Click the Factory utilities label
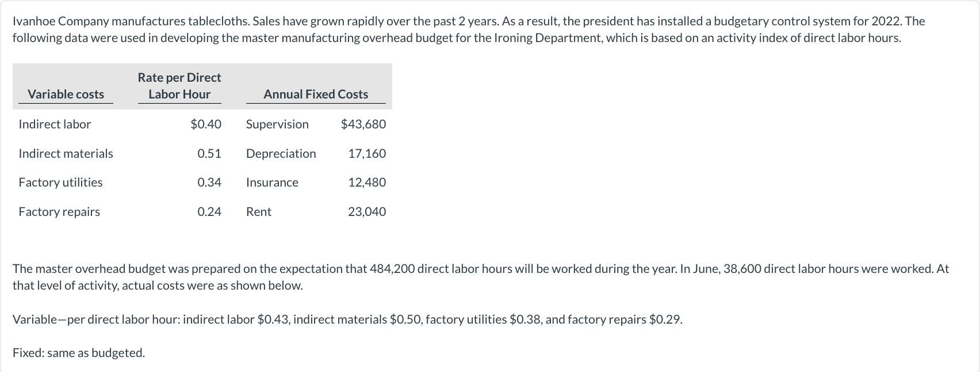 (60, 182)
